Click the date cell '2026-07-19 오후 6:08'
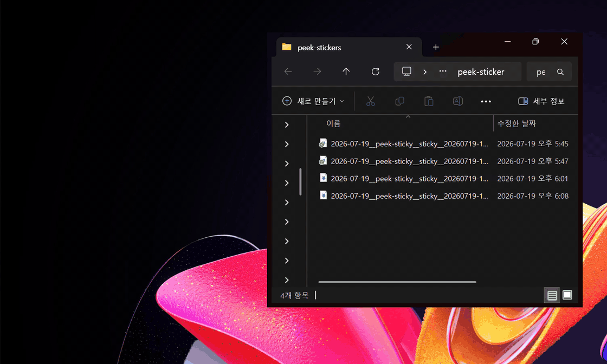 [x=533, y=196]
